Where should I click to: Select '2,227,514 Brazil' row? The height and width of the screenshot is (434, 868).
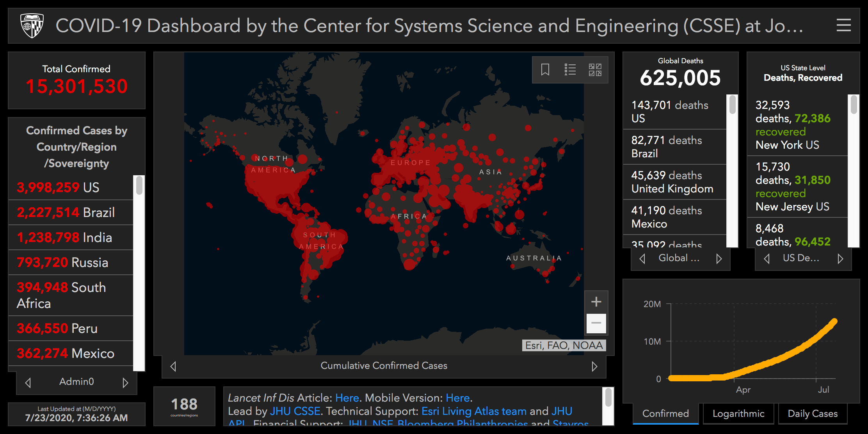click(71, 212)
